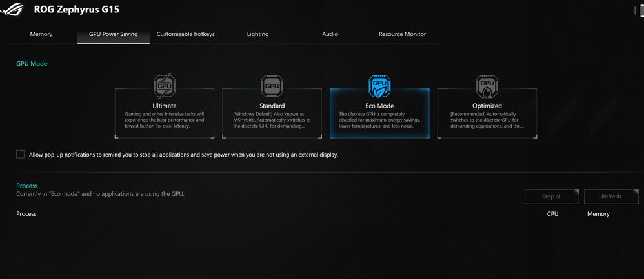Screen dimensions: 644x279
Task: Enable pop-up notifications checkbox
Action: point(20,154)
